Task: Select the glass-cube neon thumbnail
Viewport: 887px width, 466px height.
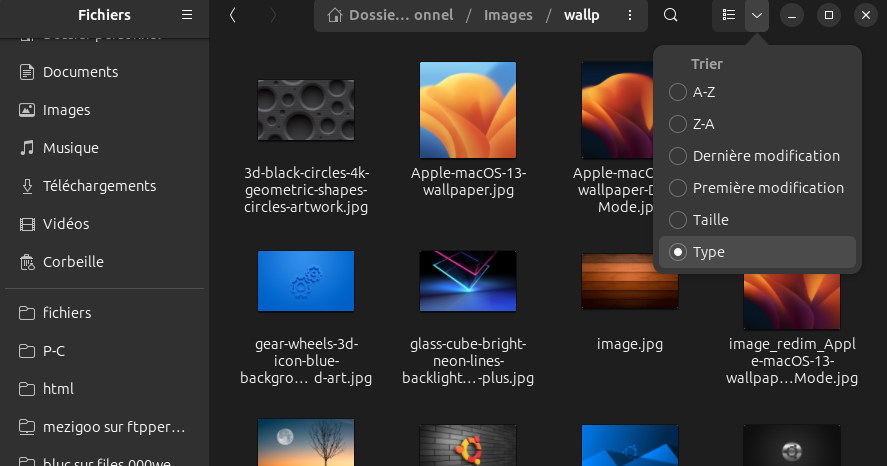Action: [468, 281]
